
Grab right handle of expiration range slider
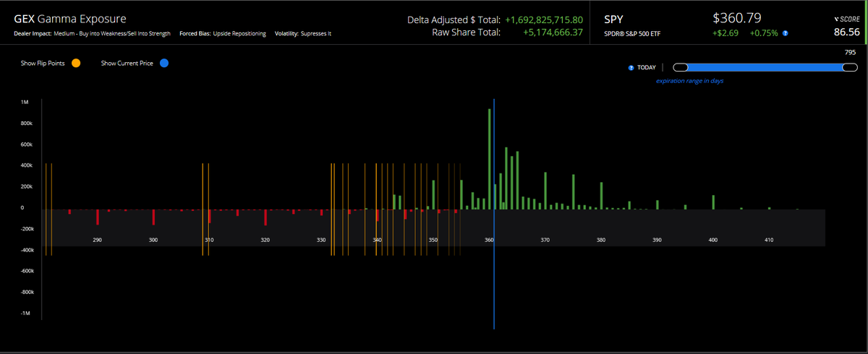(850, 67)
